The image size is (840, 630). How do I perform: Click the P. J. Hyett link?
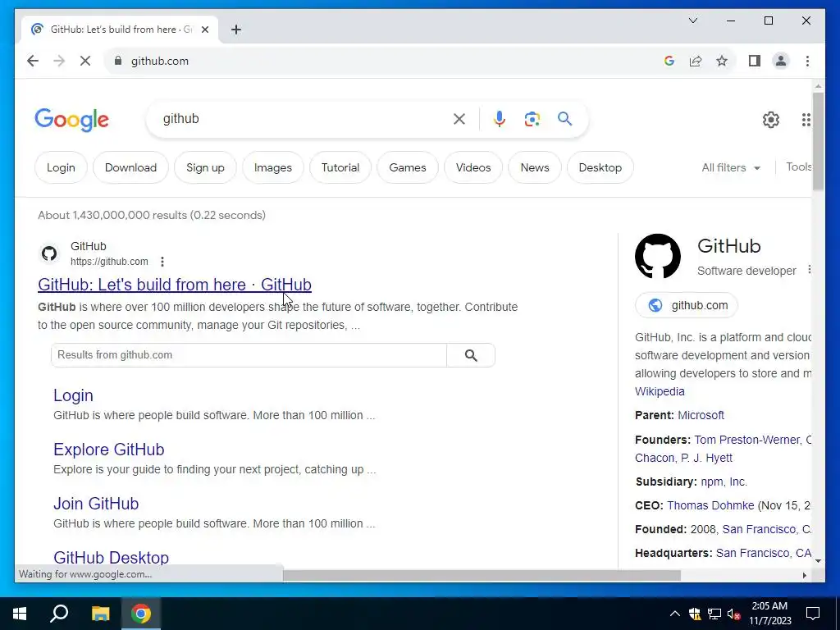[x=706, y=458]
